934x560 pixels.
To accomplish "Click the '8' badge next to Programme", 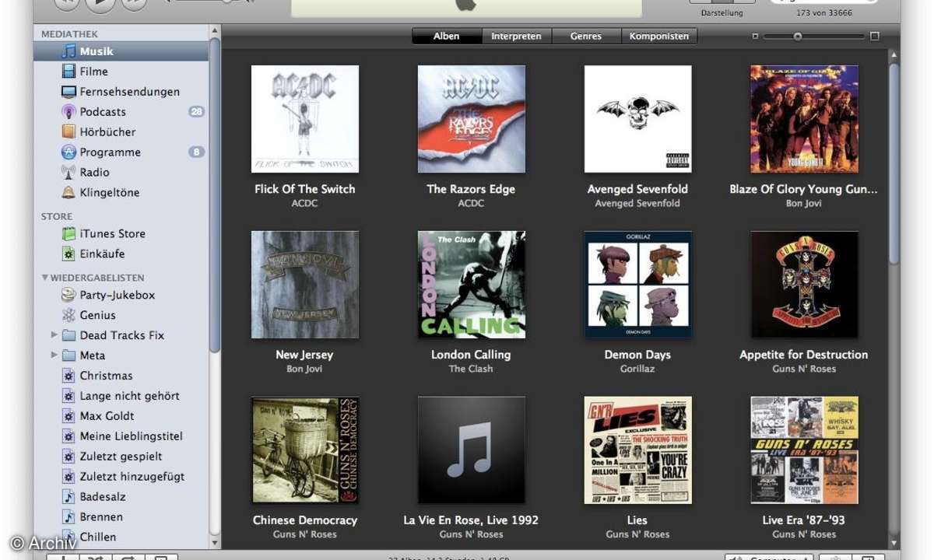I will pos(196,152).
